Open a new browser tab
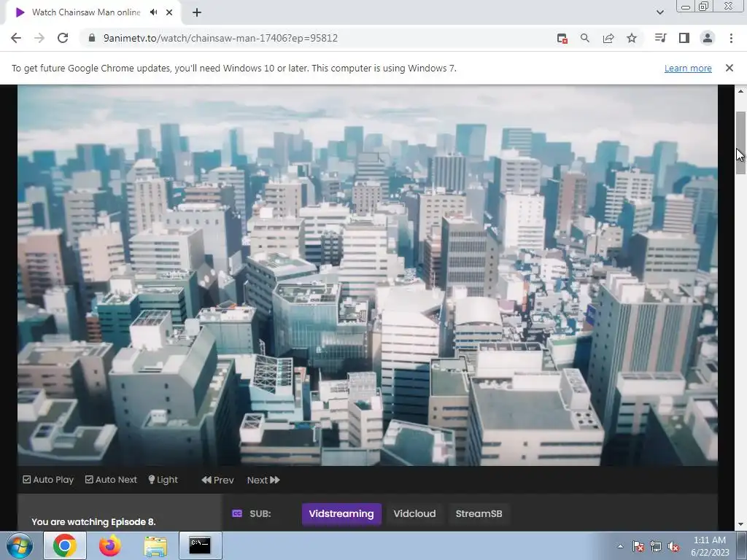 (197, 12)
